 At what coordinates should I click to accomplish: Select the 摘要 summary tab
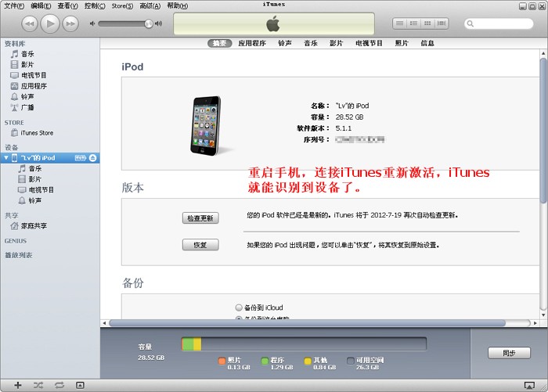pyautogui.click(x=220, y=43)
